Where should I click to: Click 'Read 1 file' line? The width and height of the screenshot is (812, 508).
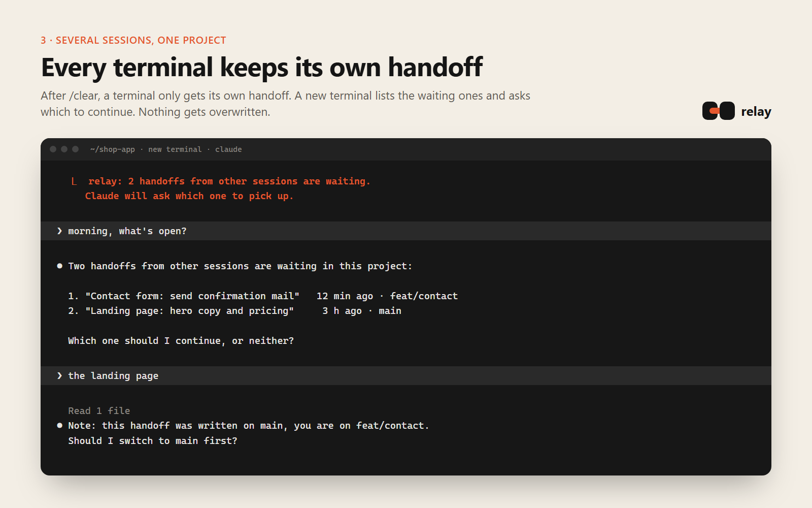tap(99, 411)
